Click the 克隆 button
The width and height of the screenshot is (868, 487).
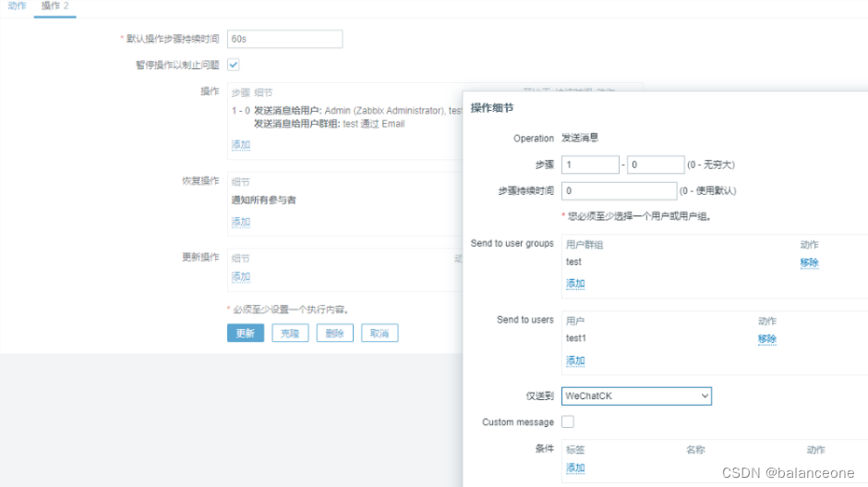coord(290,333)
